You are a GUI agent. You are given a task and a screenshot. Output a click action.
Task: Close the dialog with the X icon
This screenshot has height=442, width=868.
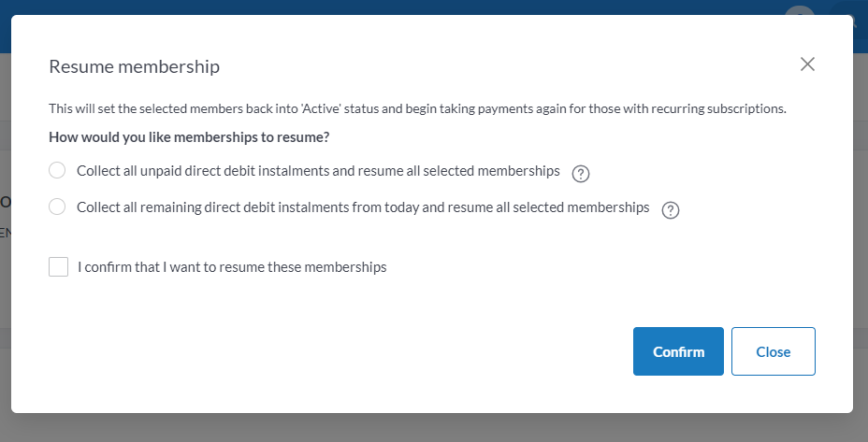(808, 64)
